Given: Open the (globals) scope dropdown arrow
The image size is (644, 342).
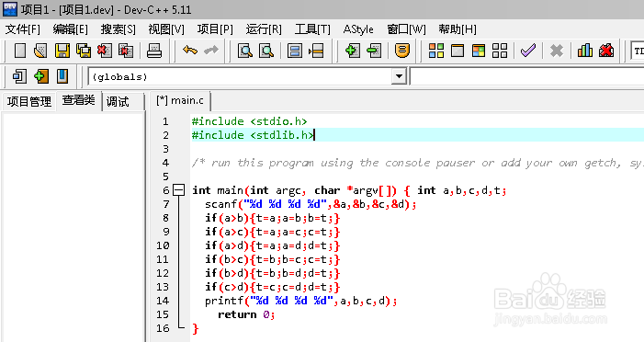Looking at the screenshot, I should pyautogui.click(x=398, y=76).
